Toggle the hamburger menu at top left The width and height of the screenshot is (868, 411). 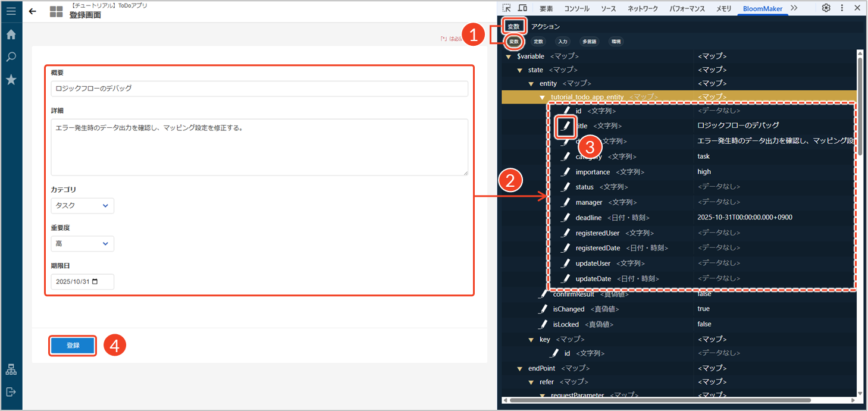pos(11,11)
